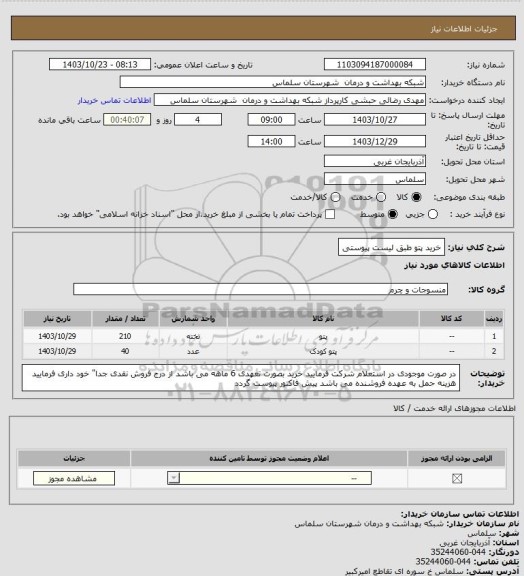This screenshot has width=524, height=576.
Task: Click the اطلاعات کالاهای مورد نیاز heading
Action: pyautogui.click(x=454, y=265)
